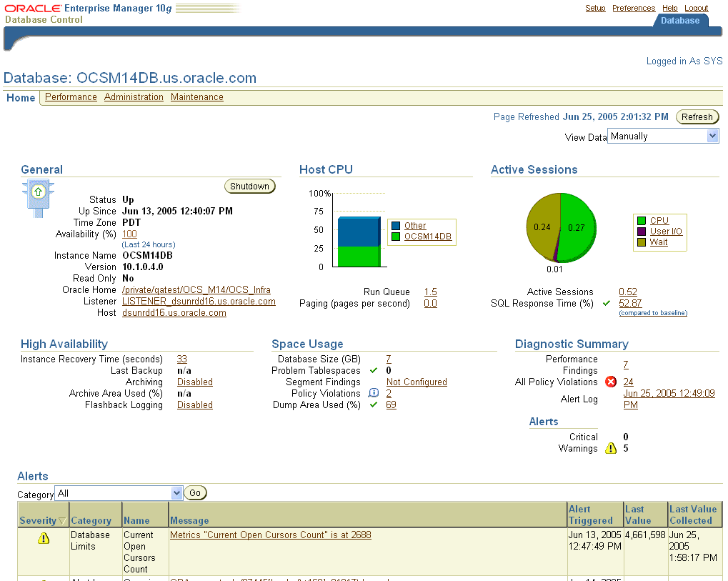Click the Active Sessions pie chart
The height and width of the screenshot is (581, 728).
click(560, 227)
